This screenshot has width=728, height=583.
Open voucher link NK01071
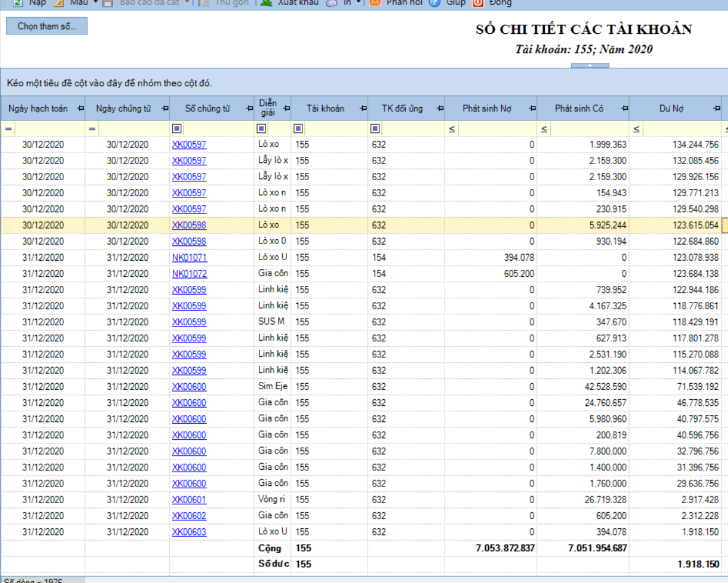click(x=189, y=257)
